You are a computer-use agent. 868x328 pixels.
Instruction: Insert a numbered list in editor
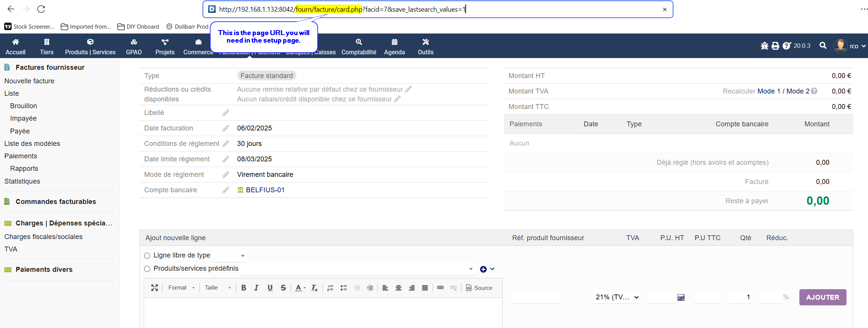click(330, 288)
